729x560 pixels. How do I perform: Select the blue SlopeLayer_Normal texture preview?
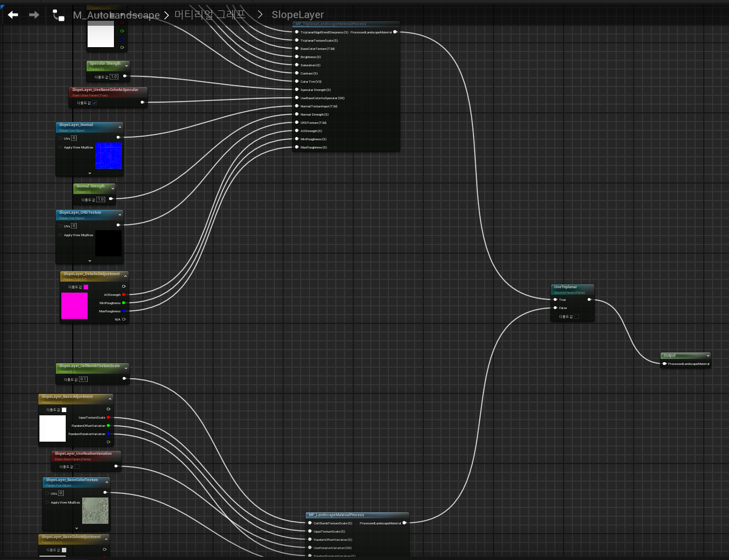[x=108, y=156]
